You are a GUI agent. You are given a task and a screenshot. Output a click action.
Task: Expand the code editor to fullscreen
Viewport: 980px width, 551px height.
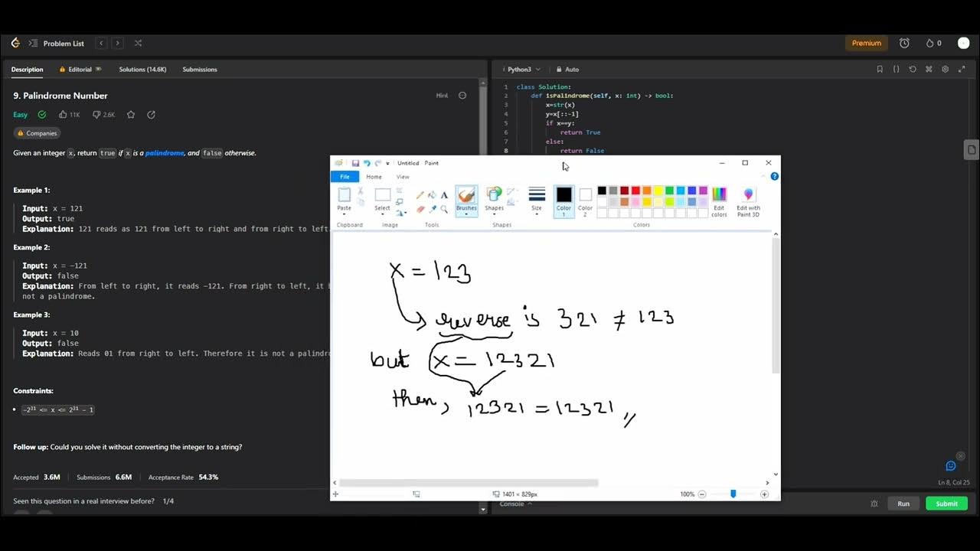coord(962,69)
